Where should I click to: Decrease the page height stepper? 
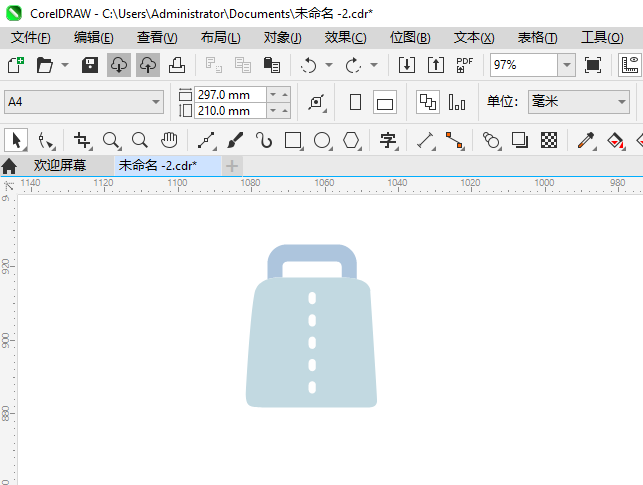(273, 111)
